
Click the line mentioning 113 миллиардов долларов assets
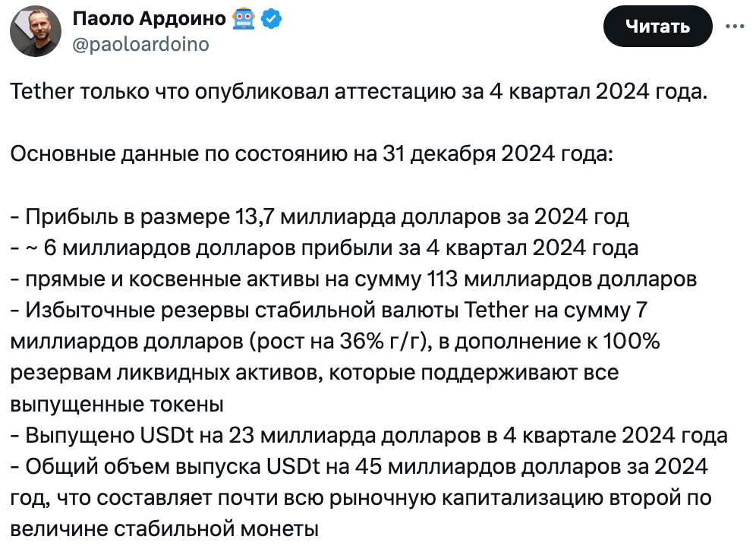(354, 279)
